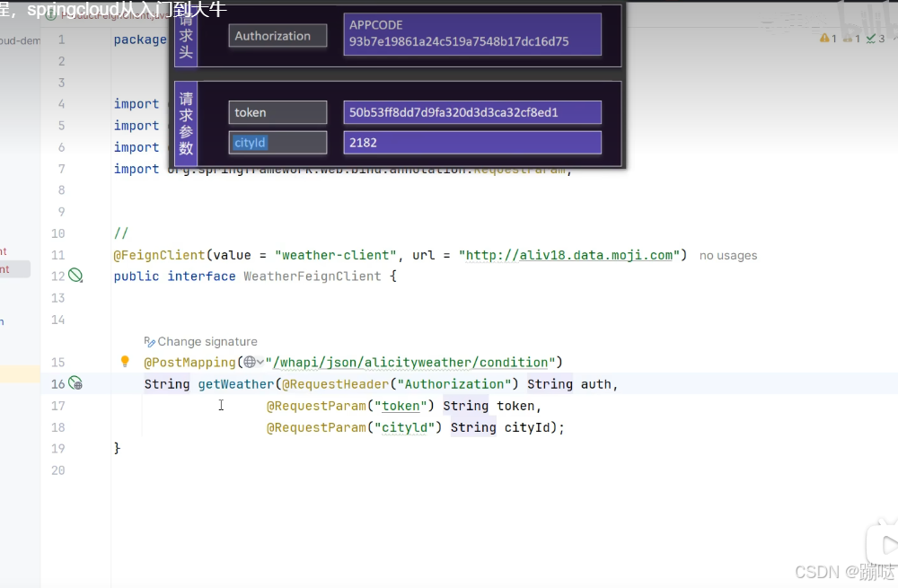
Task: Click the APPCODE value field
Action: (472, 34)
